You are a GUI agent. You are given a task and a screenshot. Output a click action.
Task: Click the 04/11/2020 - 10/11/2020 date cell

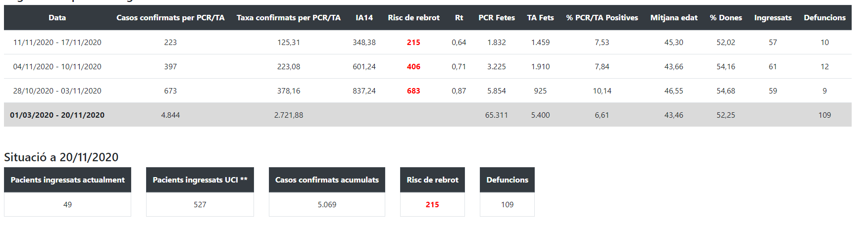[x=57, y=67]
